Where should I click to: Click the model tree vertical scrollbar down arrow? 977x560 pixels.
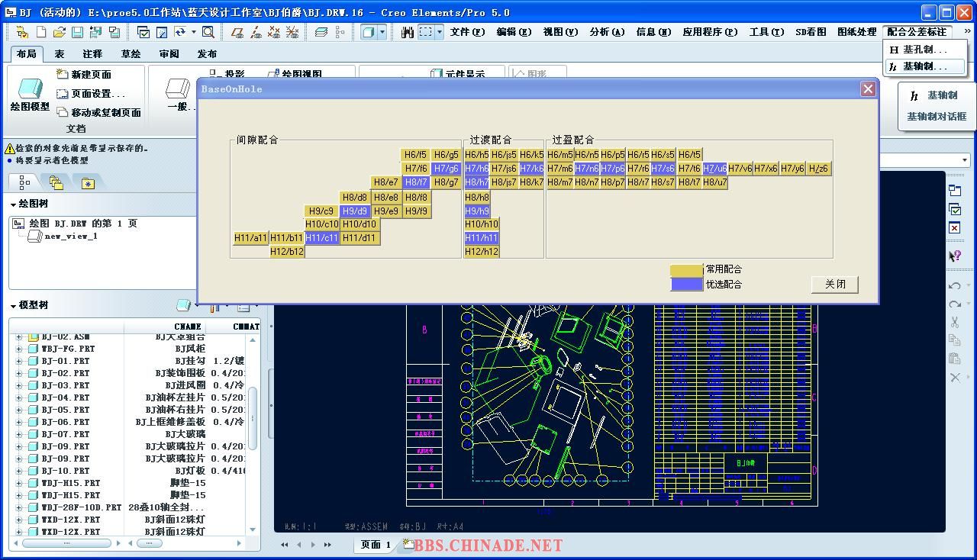[253, 529]
